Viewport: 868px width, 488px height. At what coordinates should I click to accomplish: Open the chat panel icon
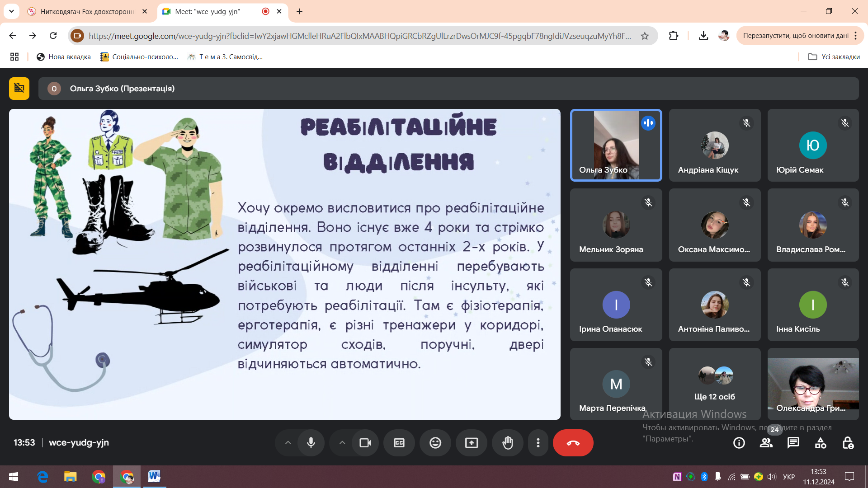point(793,443)
